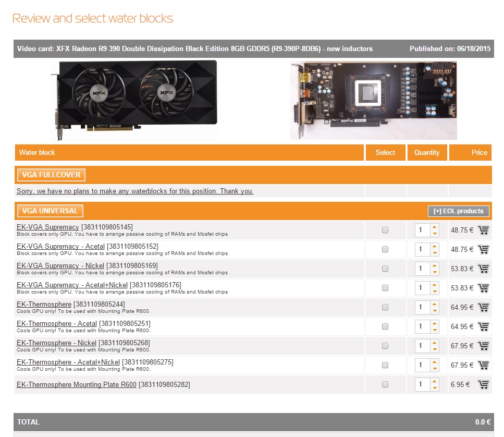
Task: Open EK-Thermosphere Mounting Plate R600 link
Action: [77, 384]
